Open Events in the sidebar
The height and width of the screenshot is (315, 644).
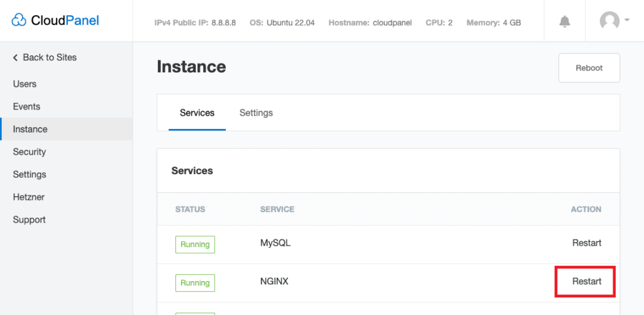tap(26, 106)
